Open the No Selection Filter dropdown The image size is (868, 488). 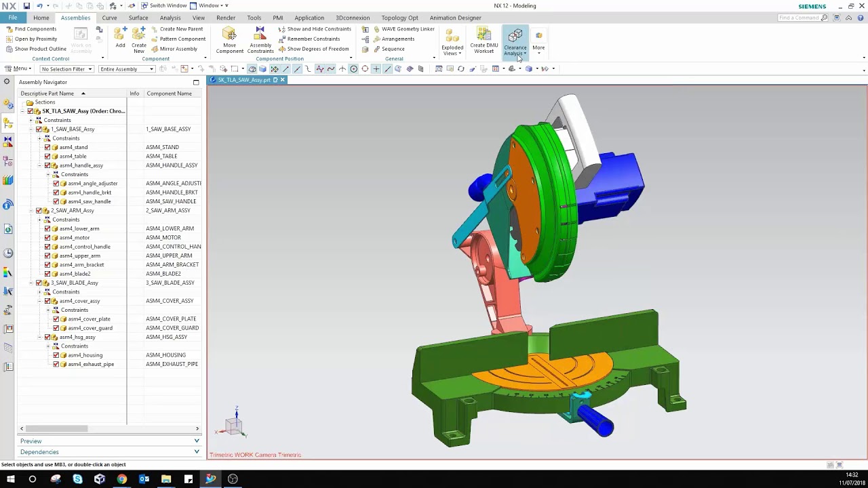(66, 68)
